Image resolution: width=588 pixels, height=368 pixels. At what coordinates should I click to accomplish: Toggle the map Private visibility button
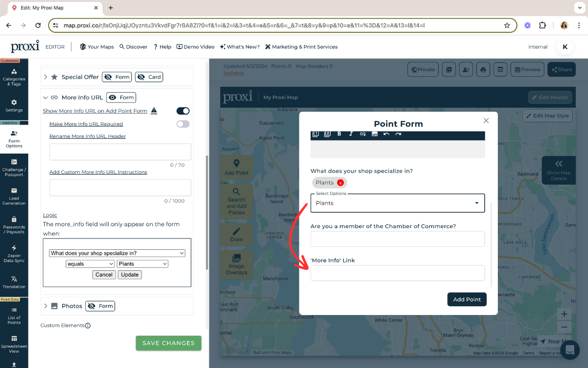pyautogui.click(x=422, y=70)
